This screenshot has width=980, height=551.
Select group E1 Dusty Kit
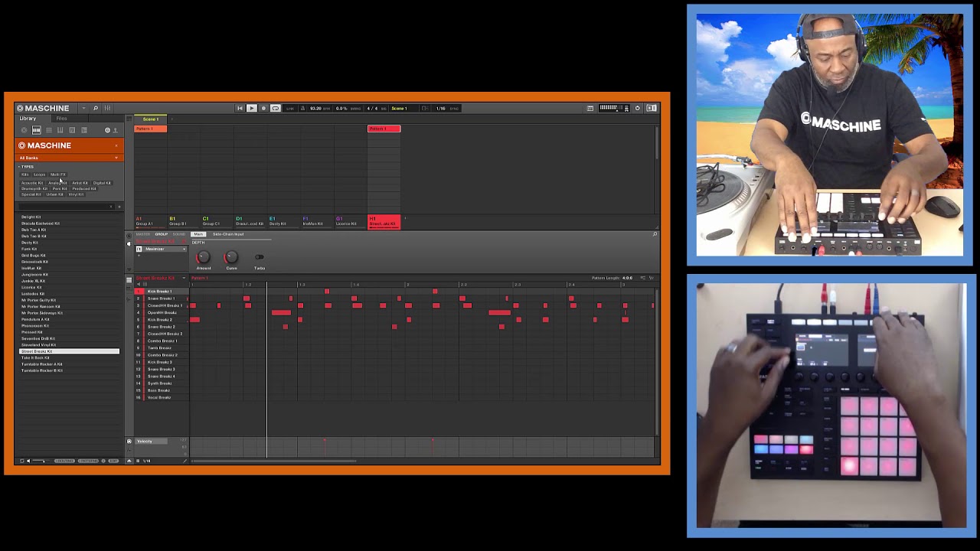point(283,221)
